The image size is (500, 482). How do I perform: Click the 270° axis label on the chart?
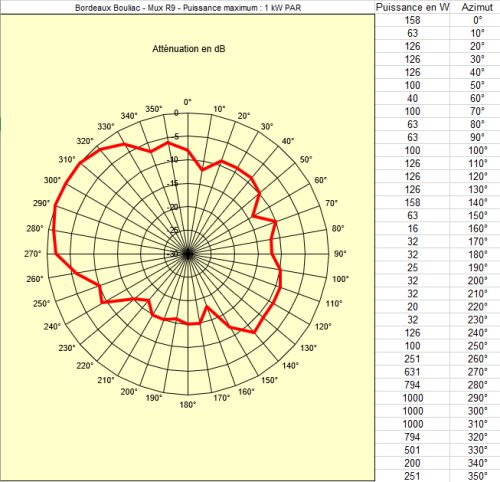coord(33,254)
